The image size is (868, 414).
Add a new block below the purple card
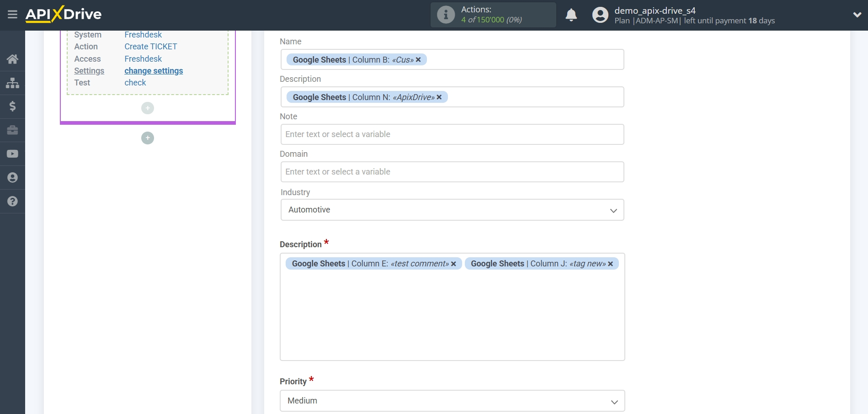(x=147, y=138)
